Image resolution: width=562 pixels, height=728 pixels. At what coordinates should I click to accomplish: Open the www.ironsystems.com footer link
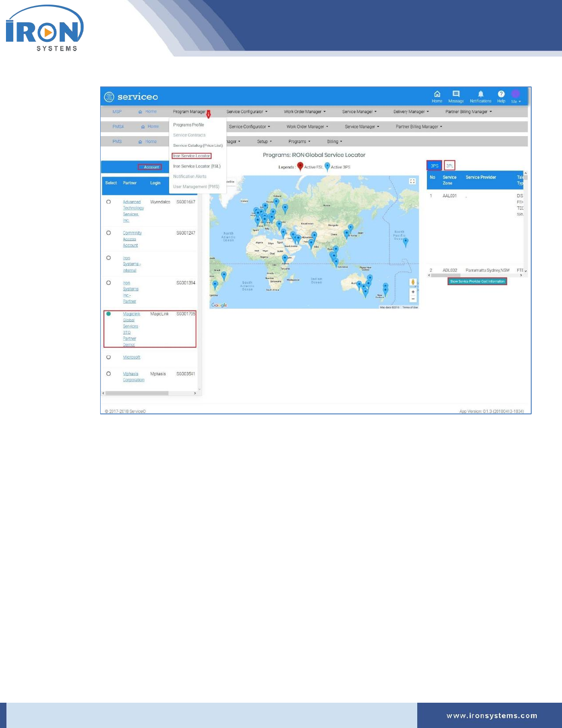492,716
